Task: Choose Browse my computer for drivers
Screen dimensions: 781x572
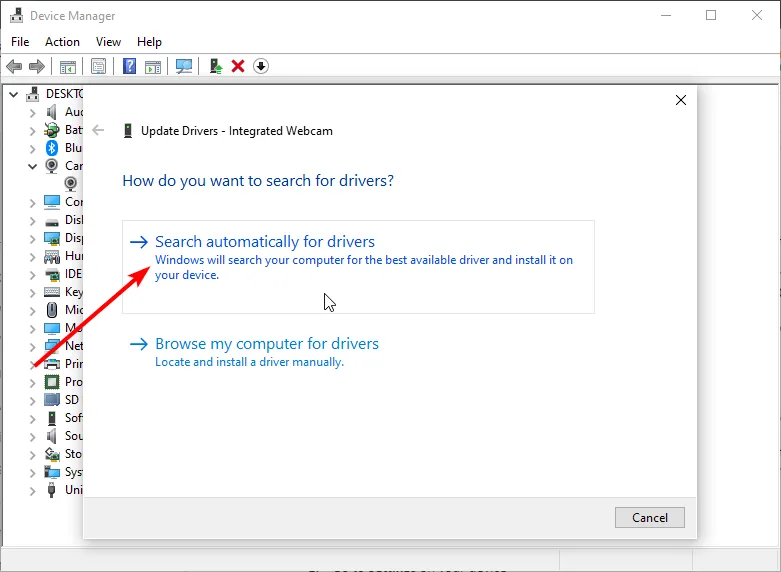Action: (267, 344)
